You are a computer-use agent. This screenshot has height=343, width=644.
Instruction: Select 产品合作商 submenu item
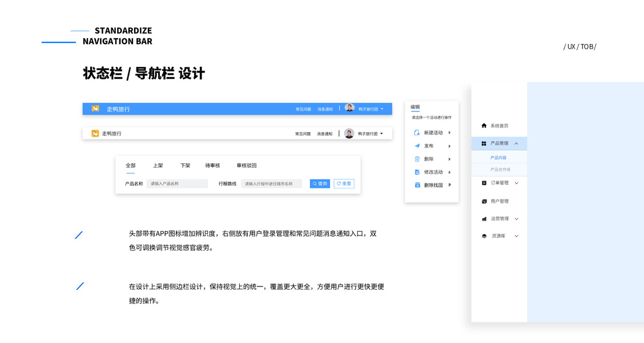[x=500, y=169]
